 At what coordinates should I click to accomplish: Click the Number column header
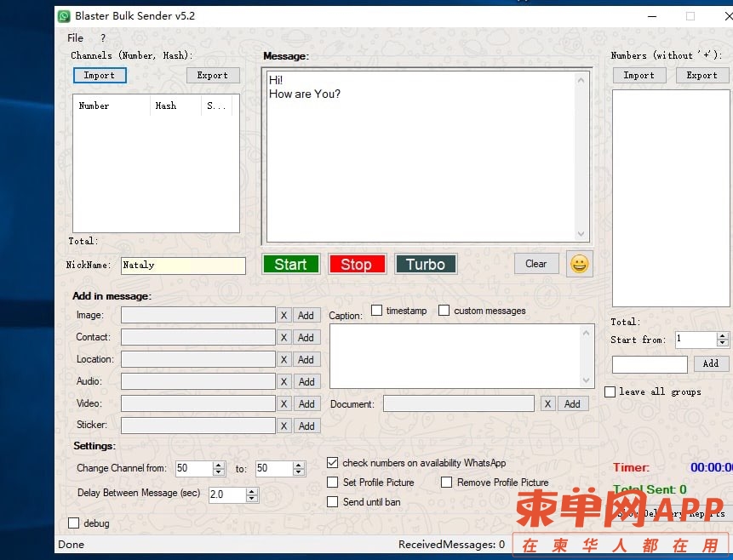click(112, 106)
